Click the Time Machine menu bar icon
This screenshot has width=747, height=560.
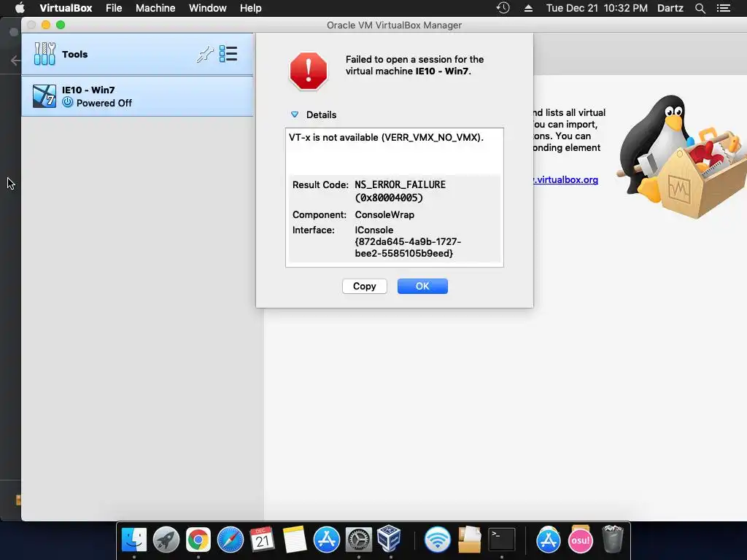click(x=503, y=8)
